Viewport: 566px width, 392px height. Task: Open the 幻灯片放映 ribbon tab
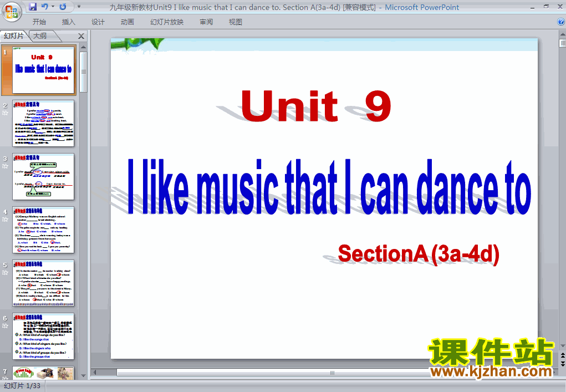point(167,22)
